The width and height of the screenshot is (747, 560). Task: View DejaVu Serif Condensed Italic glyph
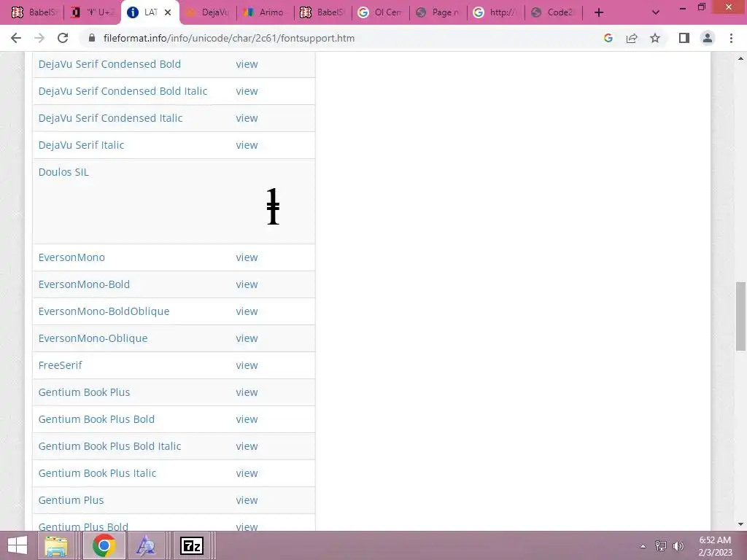(247, 118)
